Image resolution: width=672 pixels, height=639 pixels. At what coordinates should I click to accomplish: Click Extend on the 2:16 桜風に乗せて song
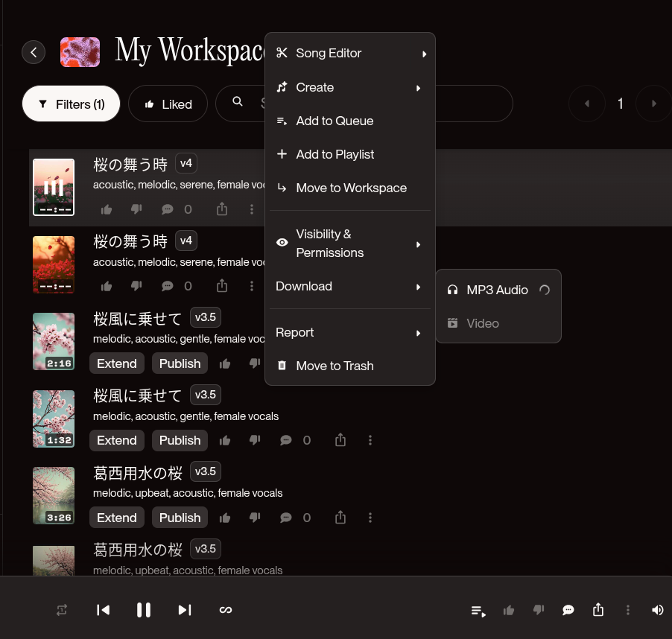click(117, 363)
